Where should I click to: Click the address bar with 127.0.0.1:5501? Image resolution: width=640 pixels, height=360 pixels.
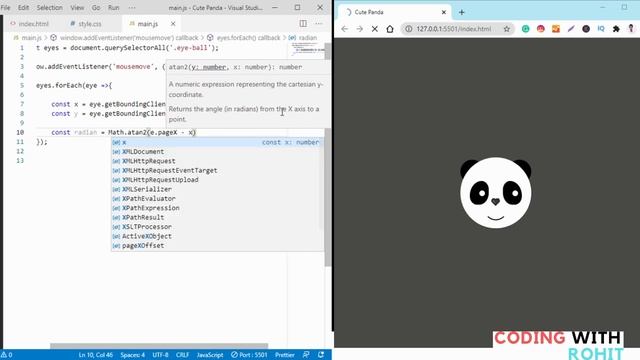[453, 29]
